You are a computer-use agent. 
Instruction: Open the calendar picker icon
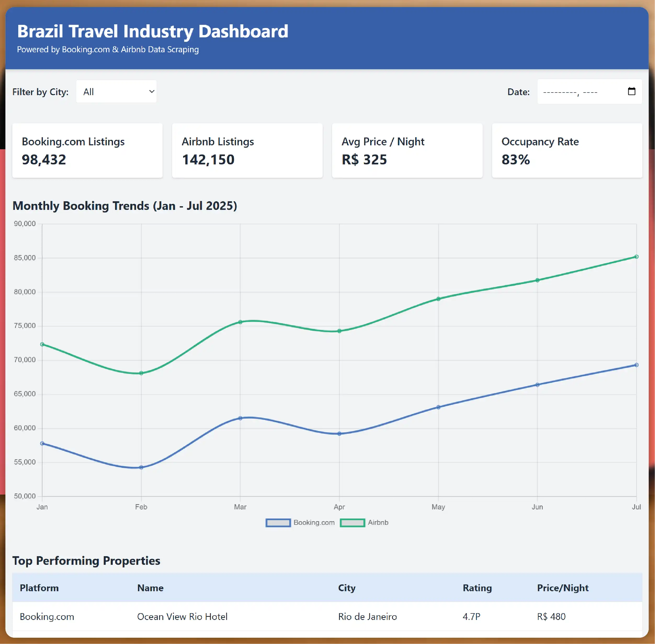[x=631, y=91]
